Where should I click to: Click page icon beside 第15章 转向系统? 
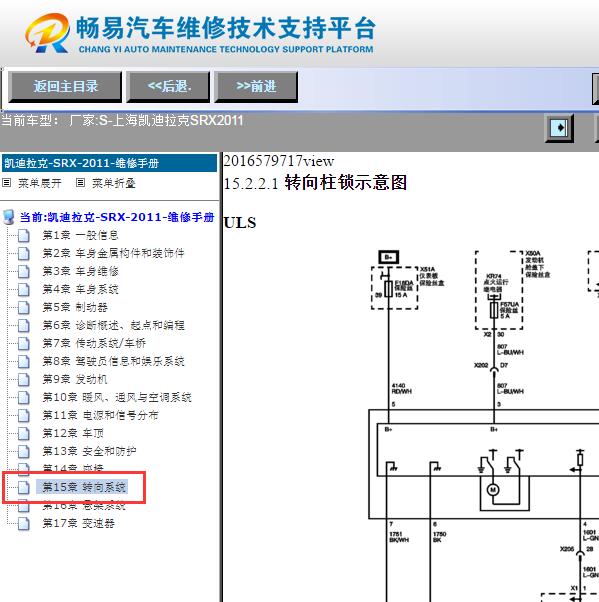pyautogui.click(x=24, y=487)
